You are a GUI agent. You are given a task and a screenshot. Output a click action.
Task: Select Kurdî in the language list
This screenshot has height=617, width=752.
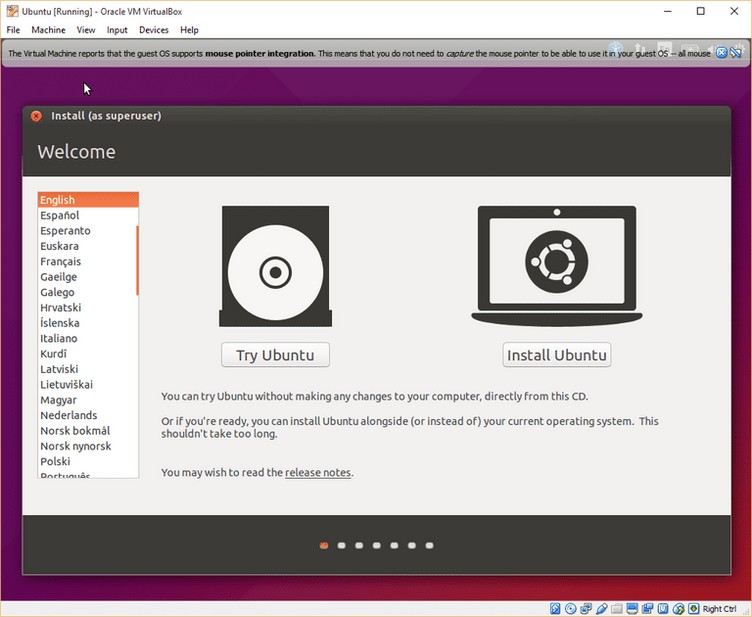(x=88, y=353)
